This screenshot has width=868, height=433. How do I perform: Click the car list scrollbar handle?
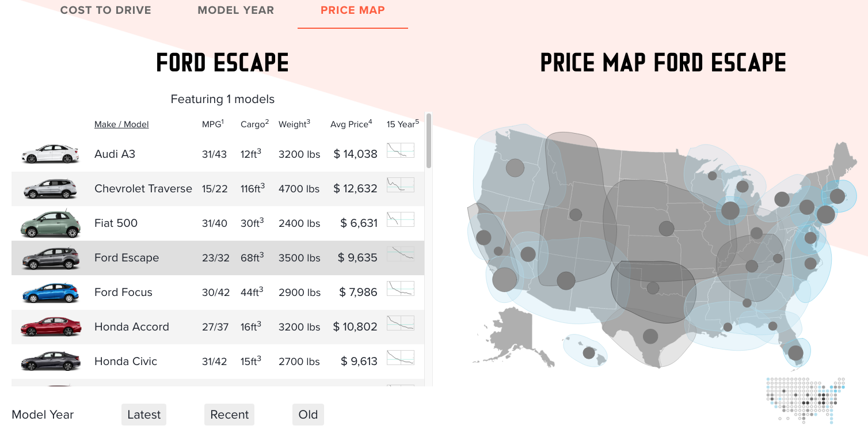click(x=429, y=141)
